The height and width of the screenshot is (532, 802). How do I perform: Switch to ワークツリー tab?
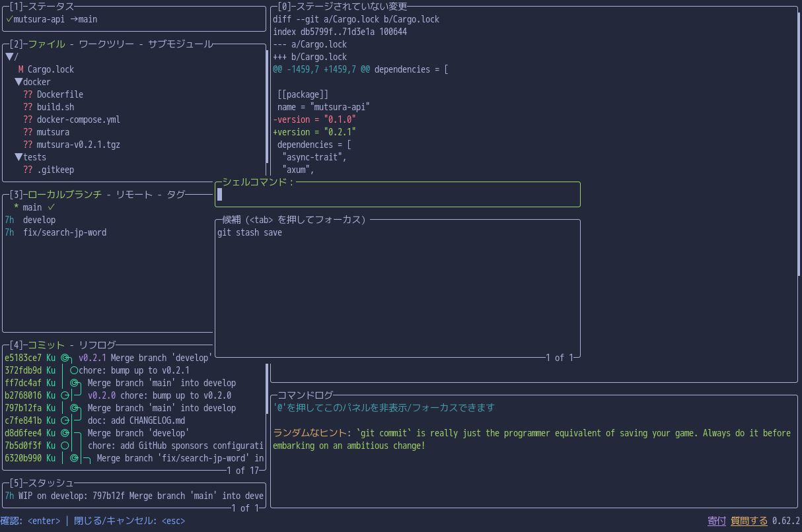[106, 44]
